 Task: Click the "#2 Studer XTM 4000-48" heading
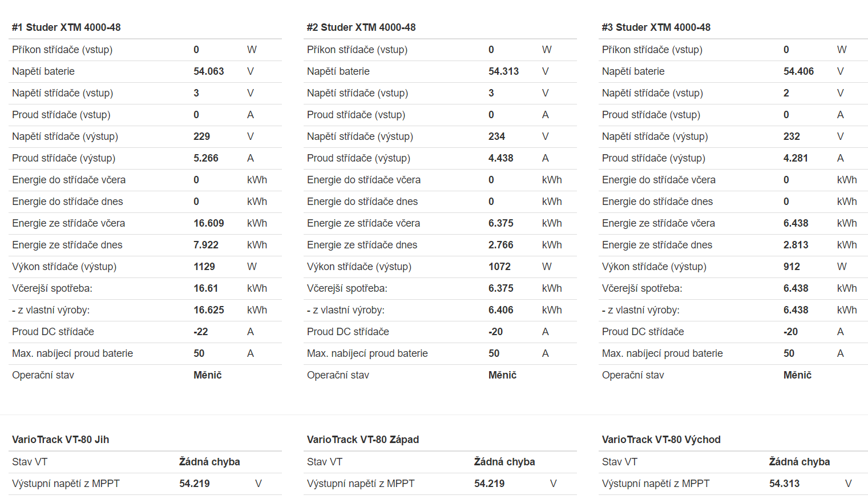point(361,27)
